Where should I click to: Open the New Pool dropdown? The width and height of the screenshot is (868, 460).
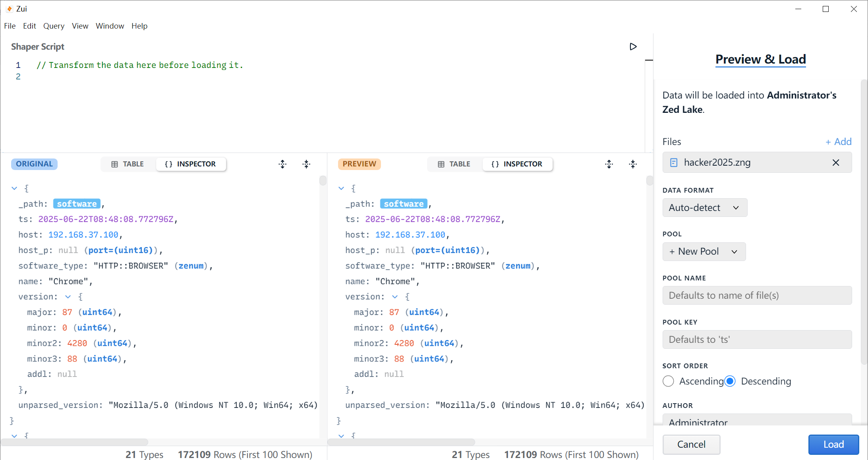pyautogui.click(x=704, y=251)
